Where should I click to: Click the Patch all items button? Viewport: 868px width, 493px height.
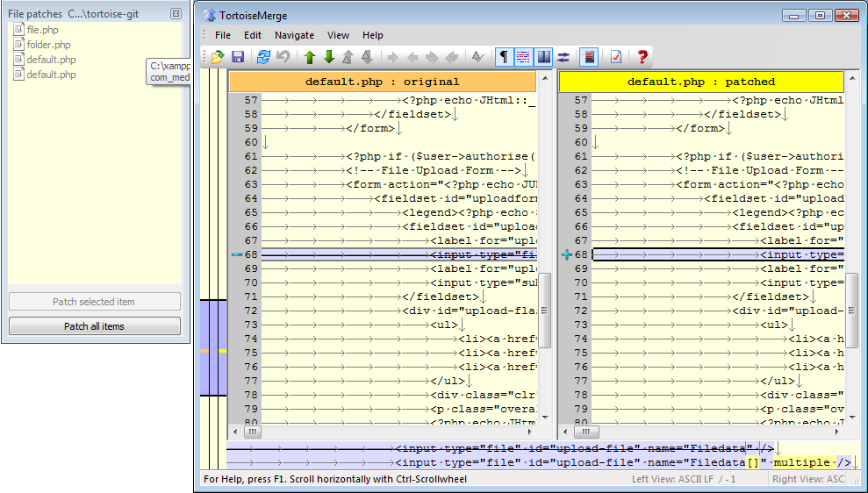95,326
